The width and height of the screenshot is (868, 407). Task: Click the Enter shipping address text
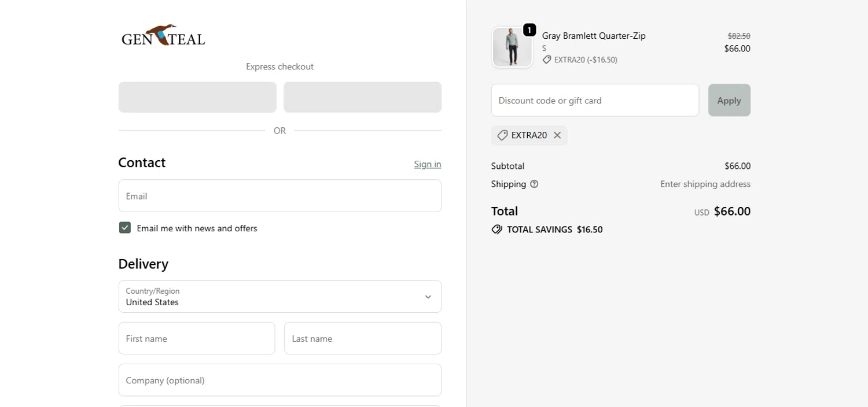(x=705, y=184)
